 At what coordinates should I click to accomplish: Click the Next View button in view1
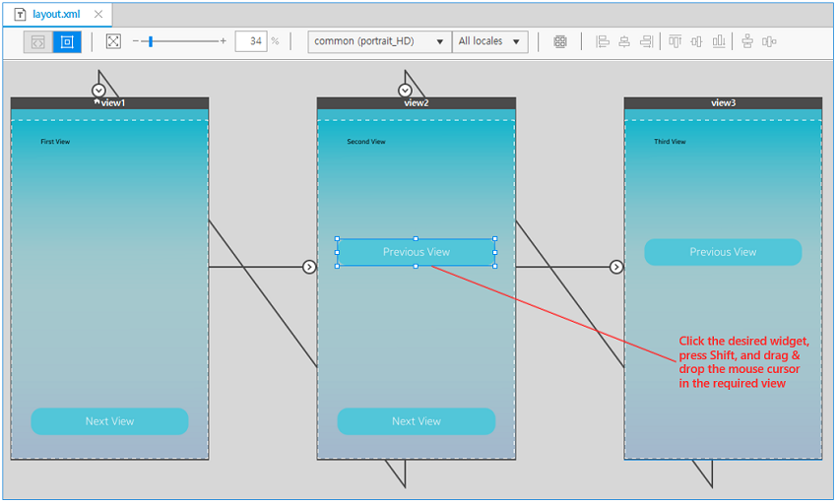pyautogui.click(x=109, y=421)
